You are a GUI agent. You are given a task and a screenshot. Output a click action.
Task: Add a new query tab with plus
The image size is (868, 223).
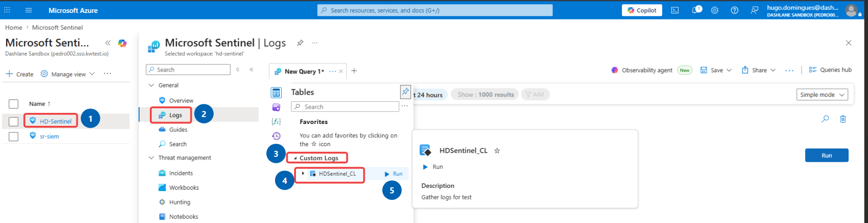[354, 71]
